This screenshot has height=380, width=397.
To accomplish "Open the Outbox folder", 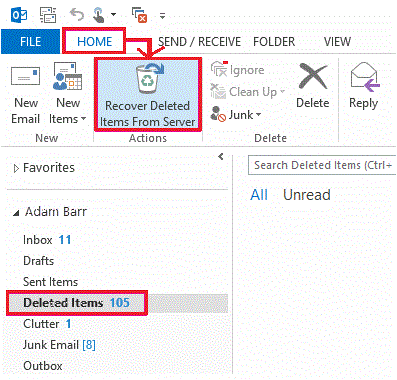I will 43,366.
